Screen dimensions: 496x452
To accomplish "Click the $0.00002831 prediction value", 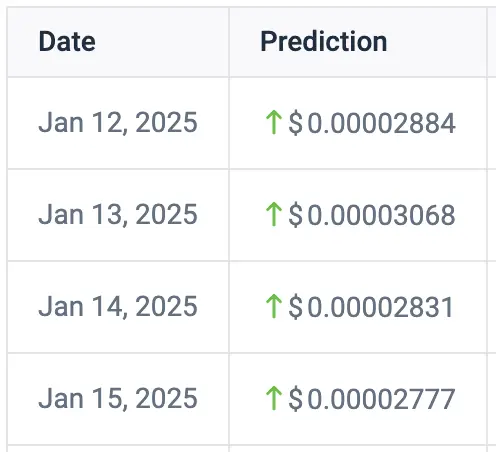I will (x=371, y=307).
